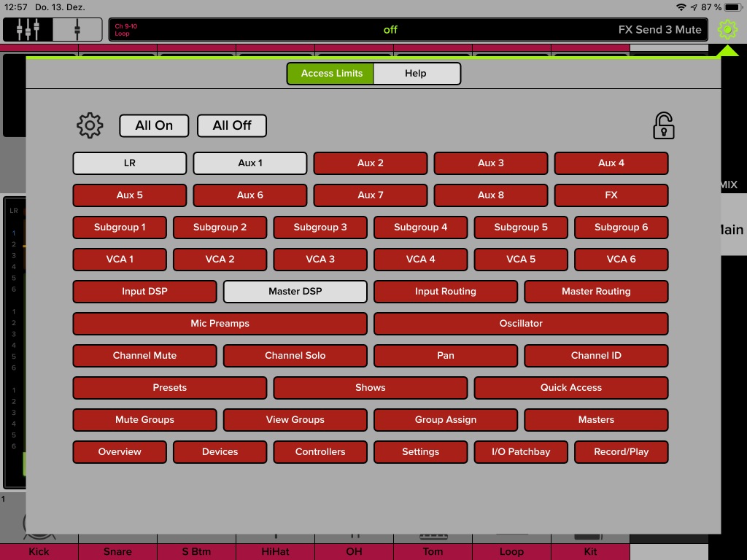The height and width of the screenshot is (560, 747).
Task: Switch to the Help tab
Action: (416, 74)
